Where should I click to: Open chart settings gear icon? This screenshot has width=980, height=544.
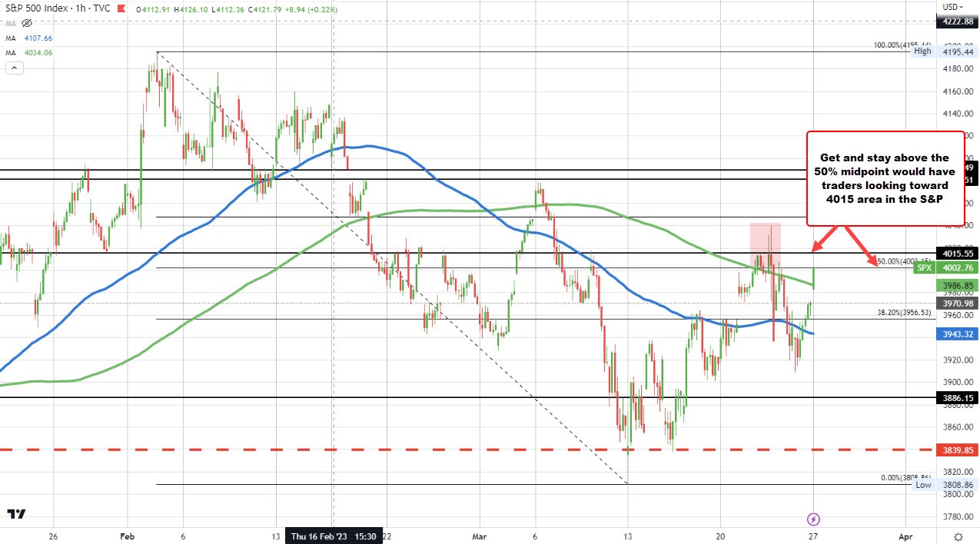click(958, 536)
